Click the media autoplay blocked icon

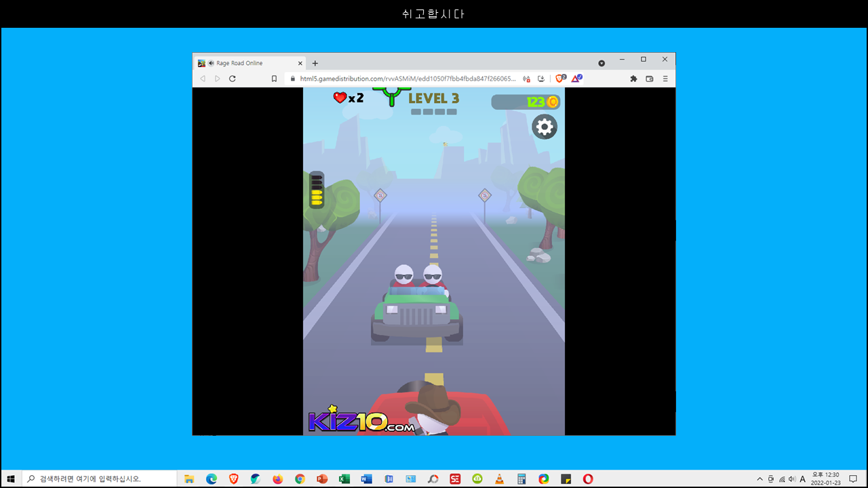[x=527, y=79]
